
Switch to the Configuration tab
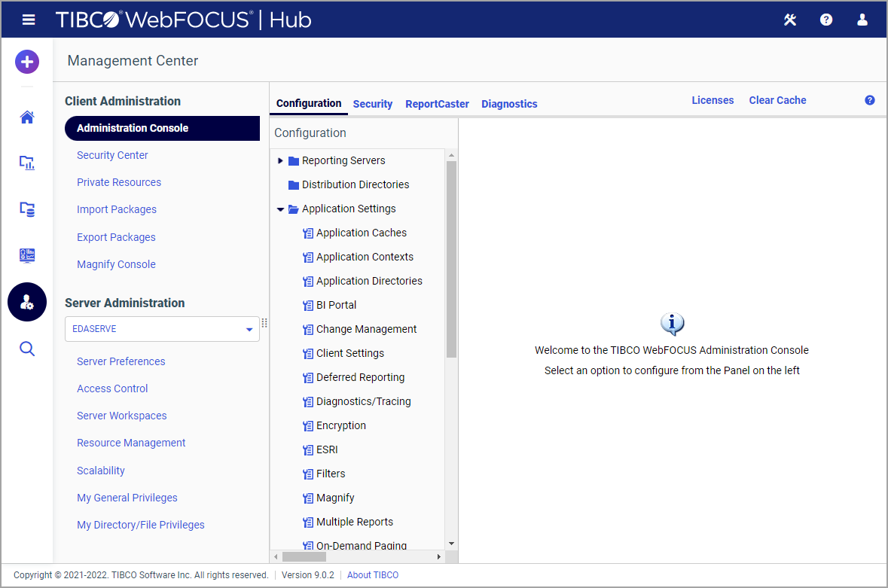(309, 103)
